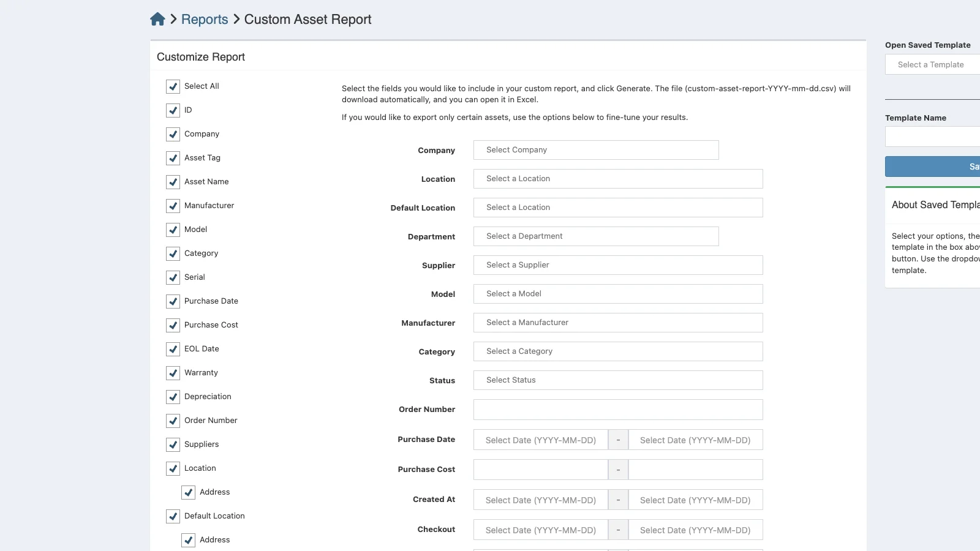This screenshot has width=980, height=551.
Task: Click the Checkout start date field
Action: (x=541, y=530)
